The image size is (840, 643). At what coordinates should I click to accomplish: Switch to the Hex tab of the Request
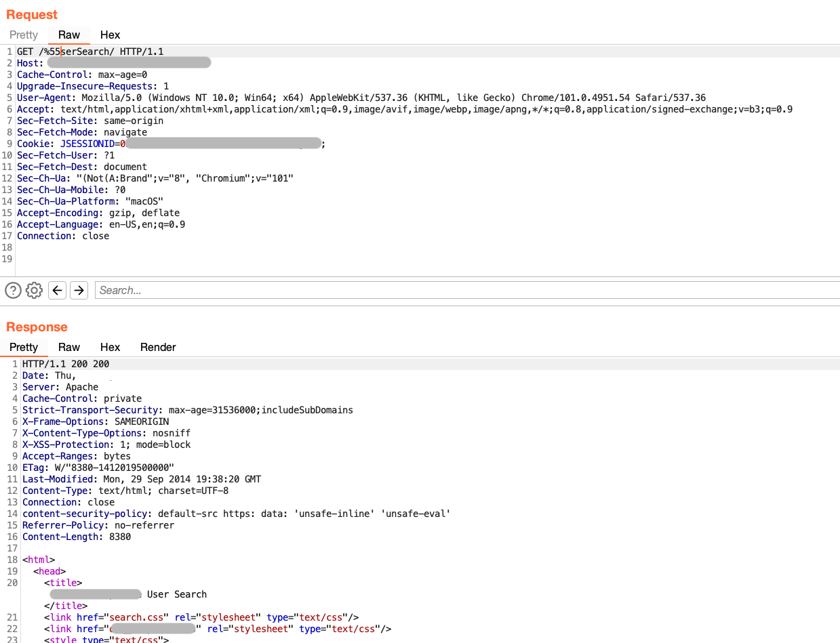110,35
